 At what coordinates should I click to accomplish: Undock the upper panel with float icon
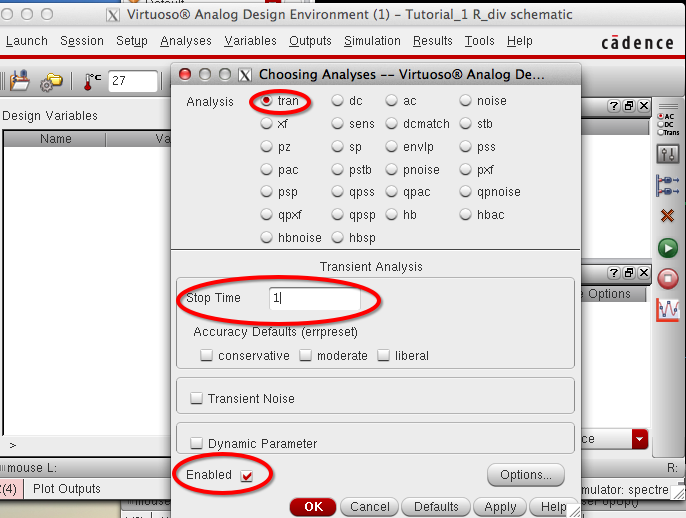click(x=629, y=105)
